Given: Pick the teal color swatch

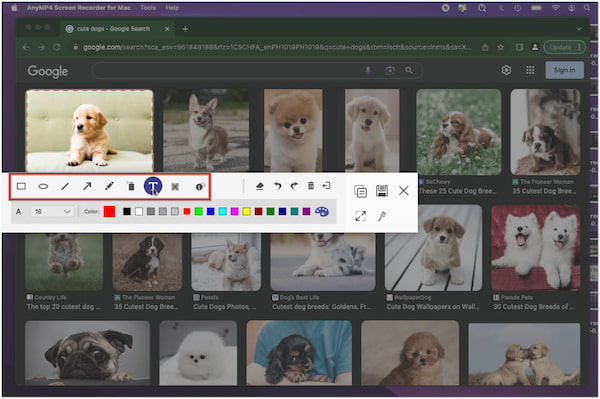Looking at the screenshot, I should (294, 212).
